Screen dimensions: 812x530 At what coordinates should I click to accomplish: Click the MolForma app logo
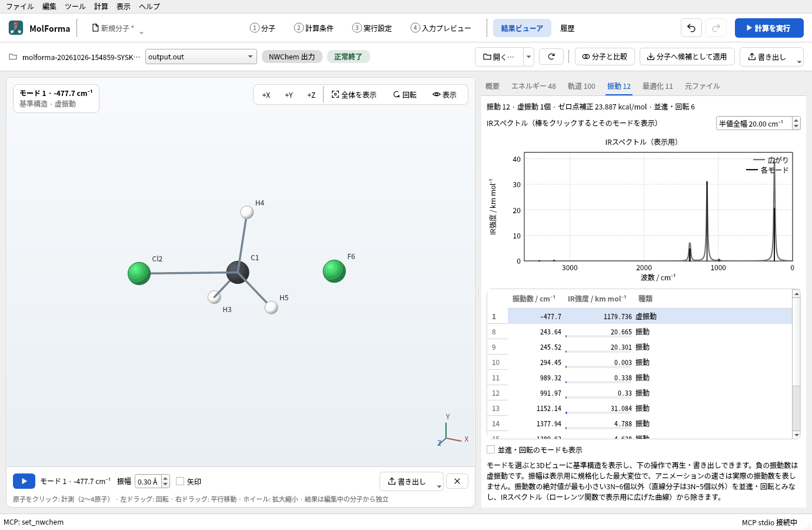click(x=16, y=28)
